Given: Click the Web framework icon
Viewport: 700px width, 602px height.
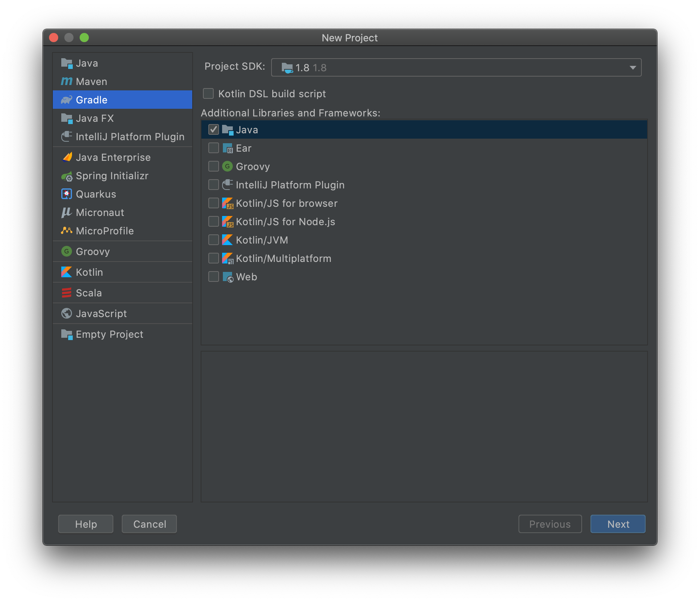Looking at the screenshot, I should click(228, 277).
